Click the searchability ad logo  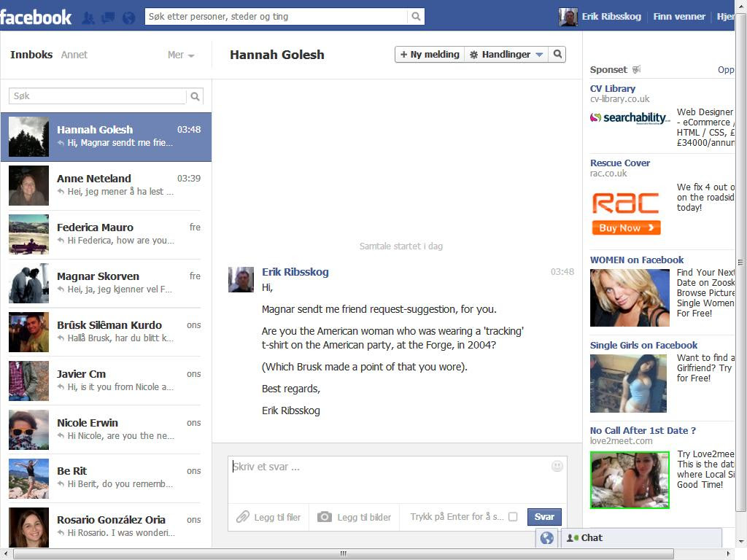630,117
